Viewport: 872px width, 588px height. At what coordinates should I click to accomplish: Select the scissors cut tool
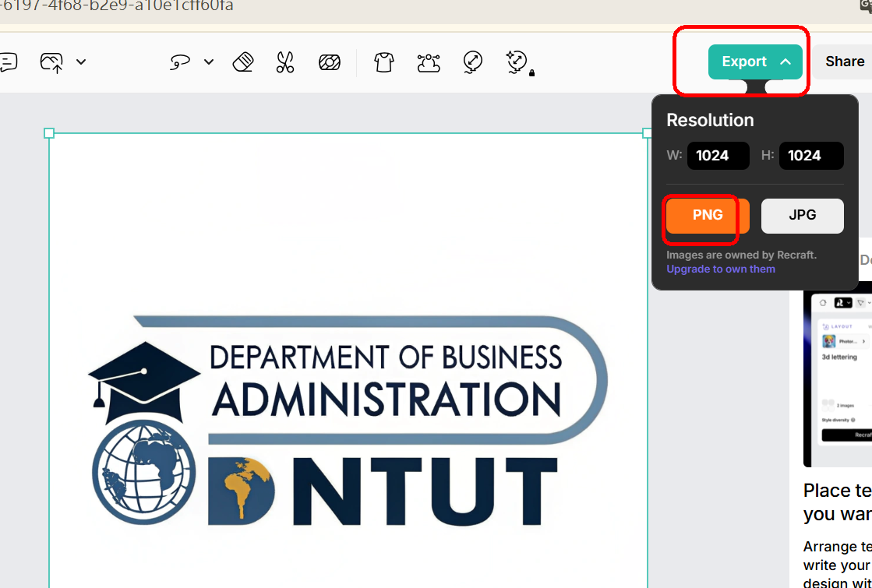pos(284,62)
